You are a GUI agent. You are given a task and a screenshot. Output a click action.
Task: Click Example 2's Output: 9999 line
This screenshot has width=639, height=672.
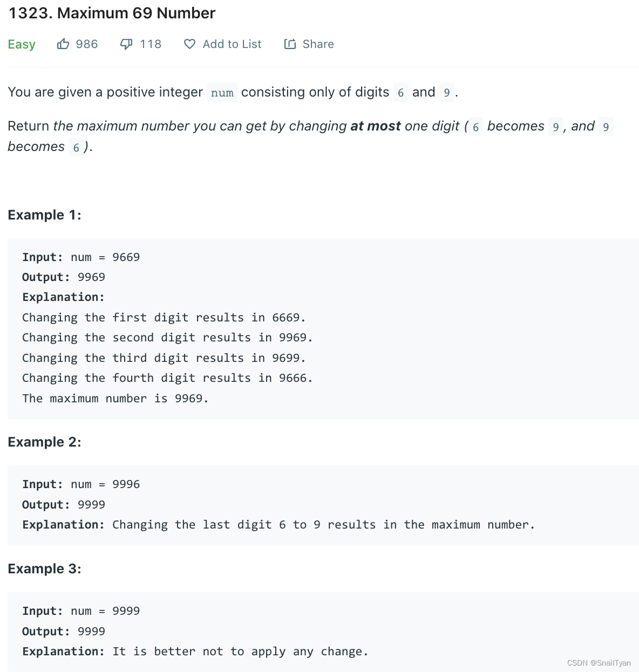(64, 505)
